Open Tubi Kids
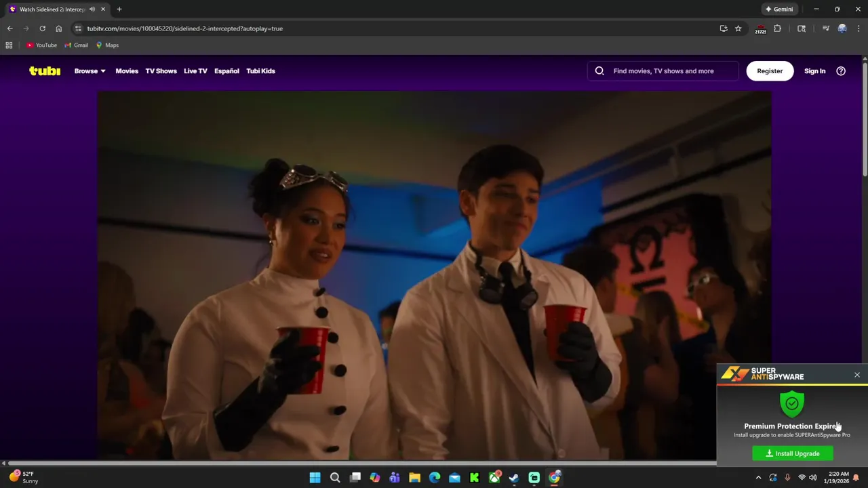The height and width of the screenshot is (488, 868). tap(260, 70)
